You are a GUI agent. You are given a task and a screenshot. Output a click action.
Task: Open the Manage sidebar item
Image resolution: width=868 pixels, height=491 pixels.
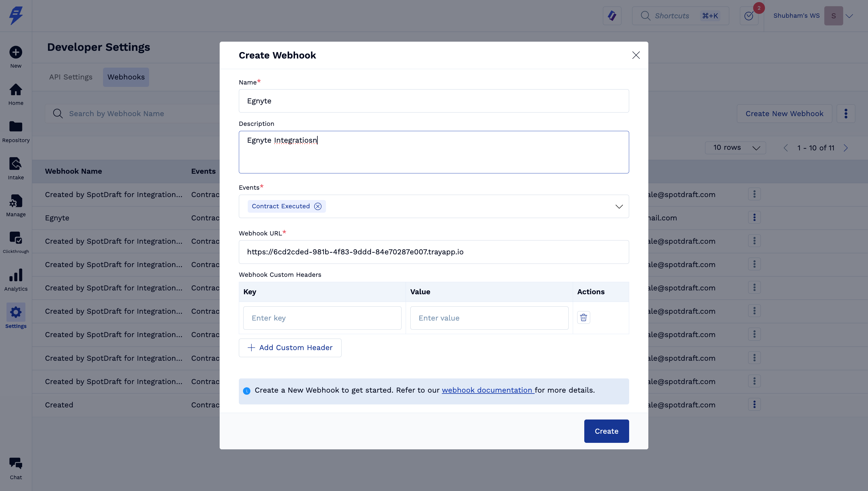click(x=15, y=205)
